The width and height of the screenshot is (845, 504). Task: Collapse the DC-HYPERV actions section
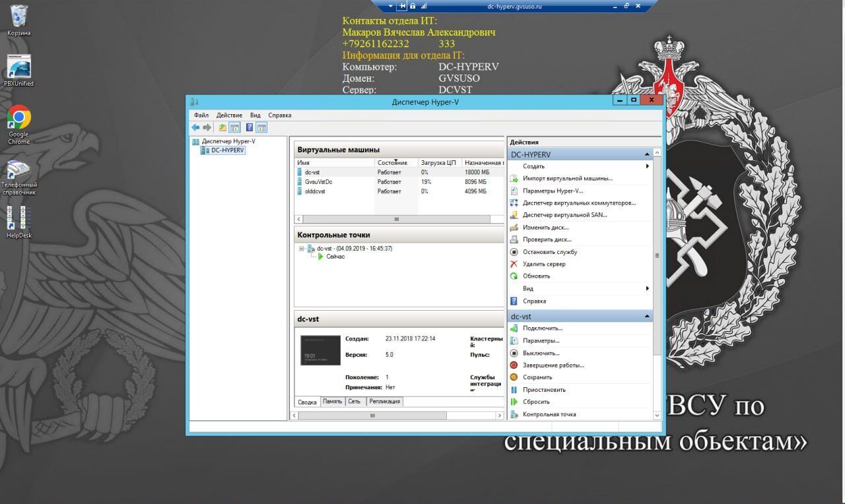(647, 154)
